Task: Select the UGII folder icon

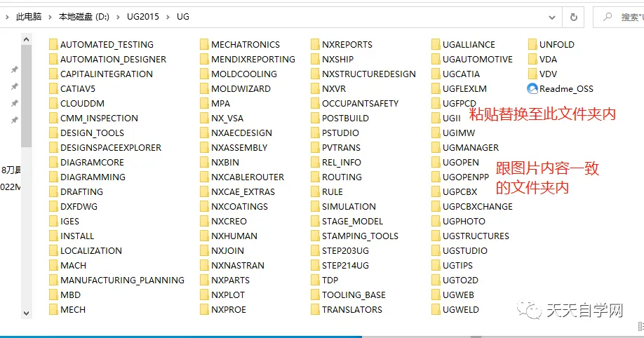Action: 436,119
